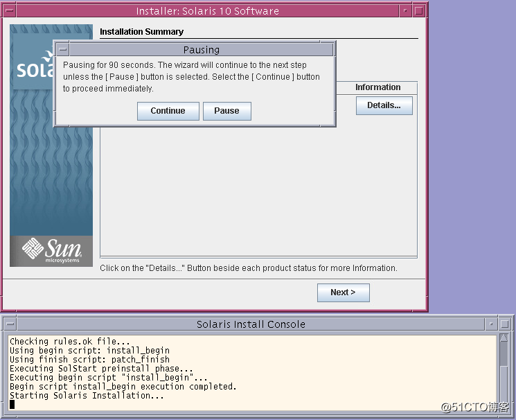Click Pause in the Pausing dialog
This screenshot has height=420, width=516.
(x=226, y=111)
